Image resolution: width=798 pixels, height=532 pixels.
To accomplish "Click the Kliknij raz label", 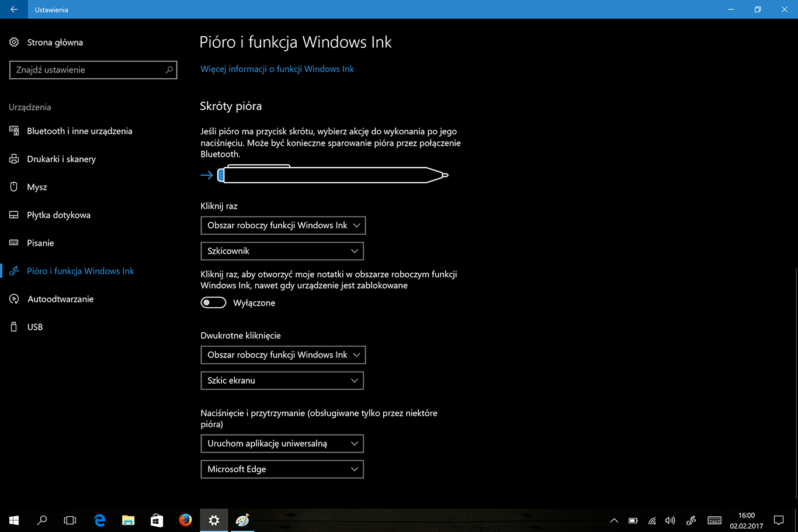I will click(x=219, y=206).
